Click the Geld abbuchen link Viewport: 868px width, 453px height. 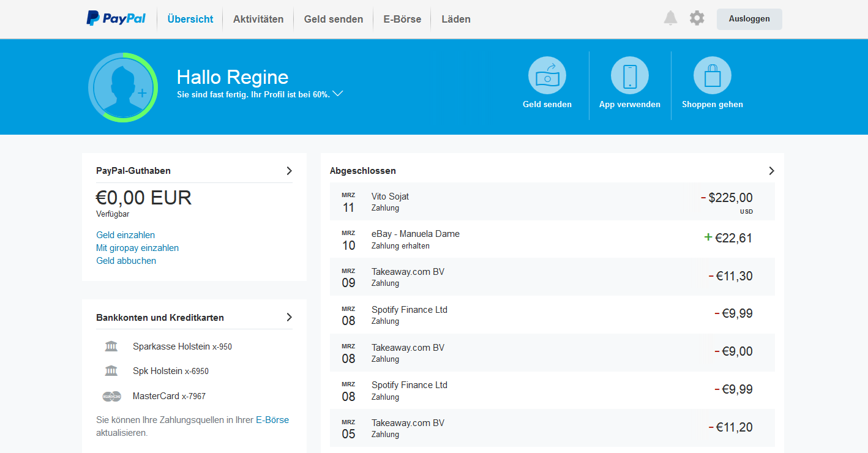tap(126, 261)
